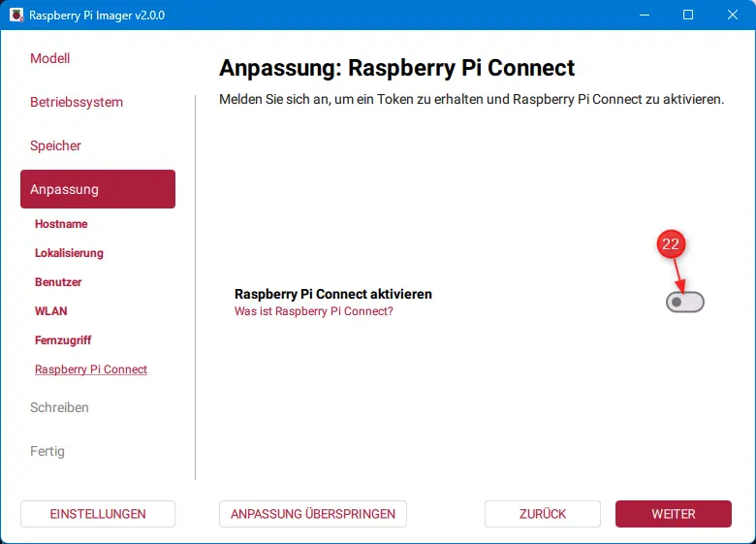Viewport: 756px width, 544px height.
Task: Open EINSTELLUNGEN button
Action: click(x=98, y=514)
